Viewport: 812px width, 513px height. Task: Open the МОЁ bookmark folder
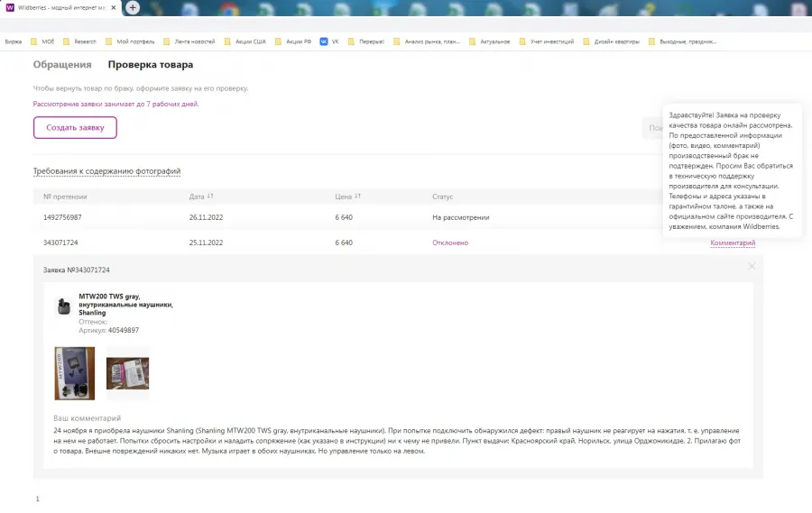[x=42, y=41]
